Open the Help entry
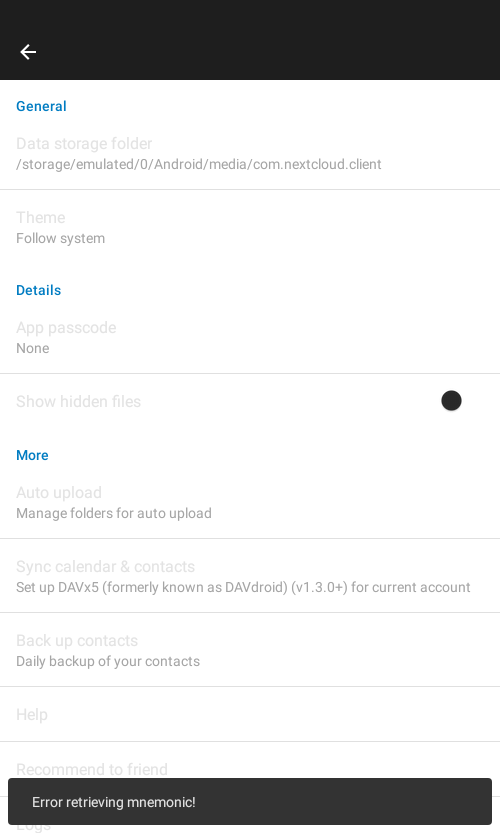Image resolution: width=500 pixels, height=833 pixels. (x=250, y=715)
